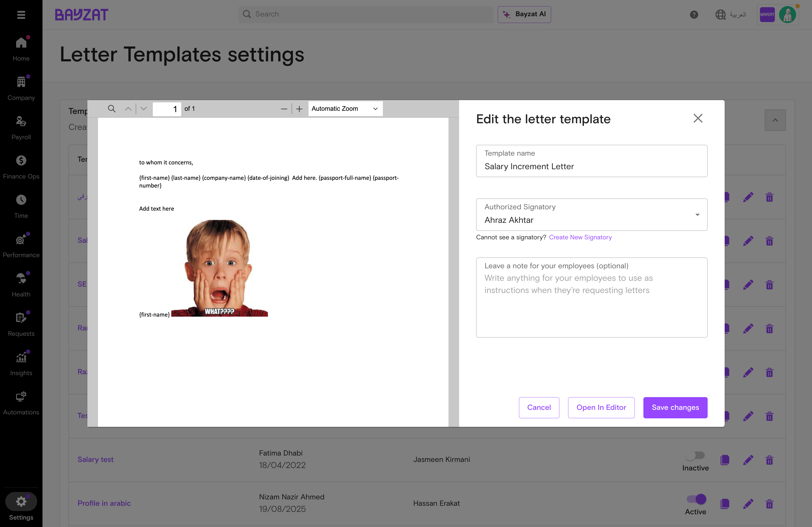The width and height of the screenshot is (812, 527).
Task: Zoom out the PDF preview
Action: [284, 109]
